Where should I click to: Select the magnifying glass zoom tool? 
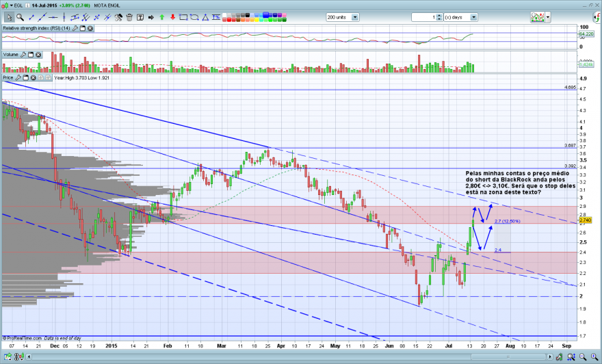20,17
